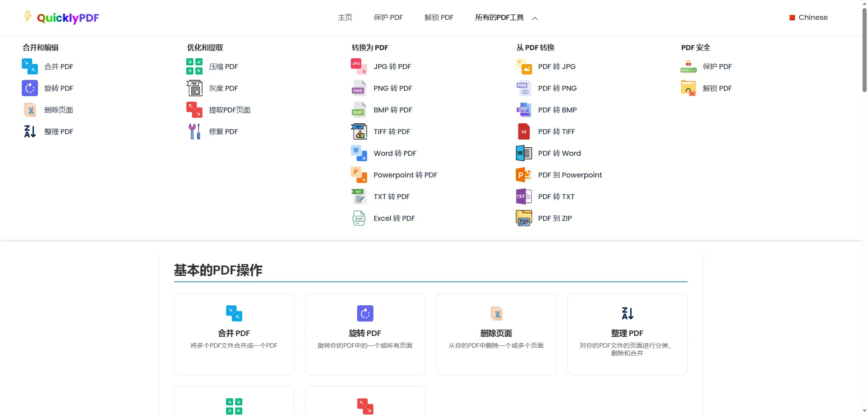
Task: Click the 从 PDF 转换 category heading
Action: point(535,47)
